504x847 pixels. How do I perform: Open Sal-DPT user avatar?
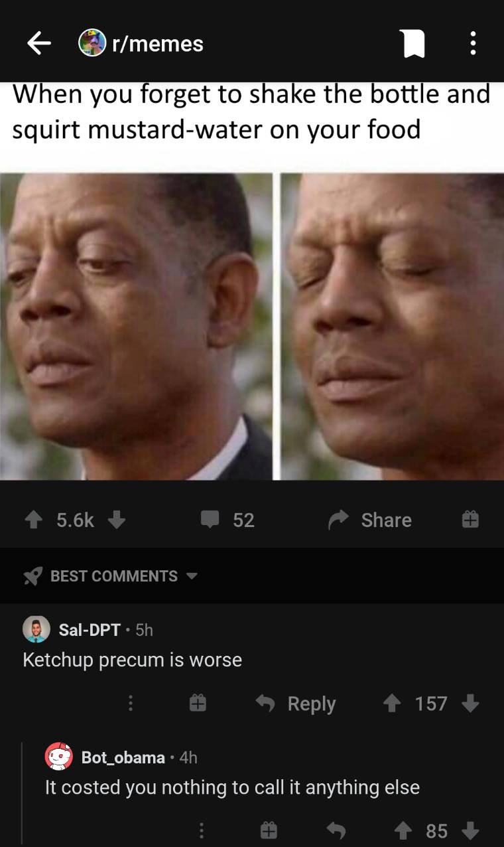pos(36,629)
